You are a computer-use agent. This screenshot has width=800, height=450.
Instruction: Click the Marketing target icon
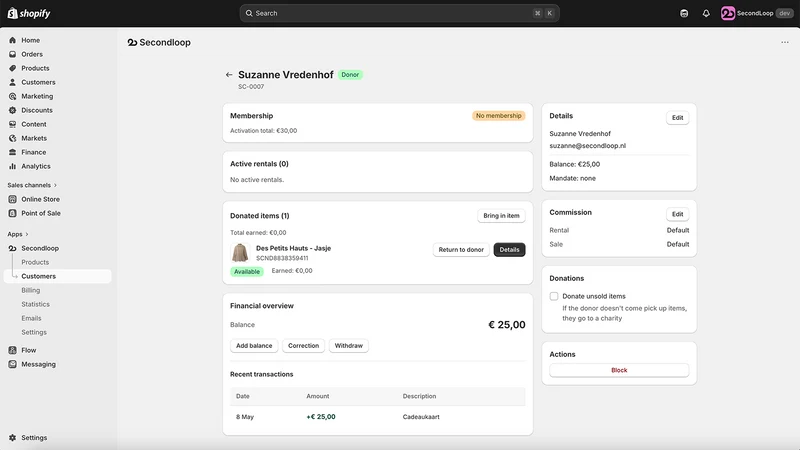pyautogui.click(x=12, y=96)
